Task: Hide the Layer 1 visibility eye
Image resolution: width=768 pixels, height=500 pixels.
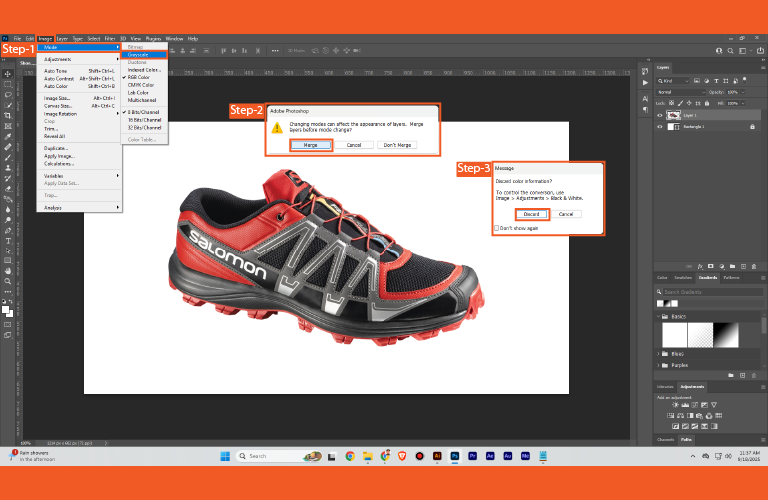Action: coord(660,115)
